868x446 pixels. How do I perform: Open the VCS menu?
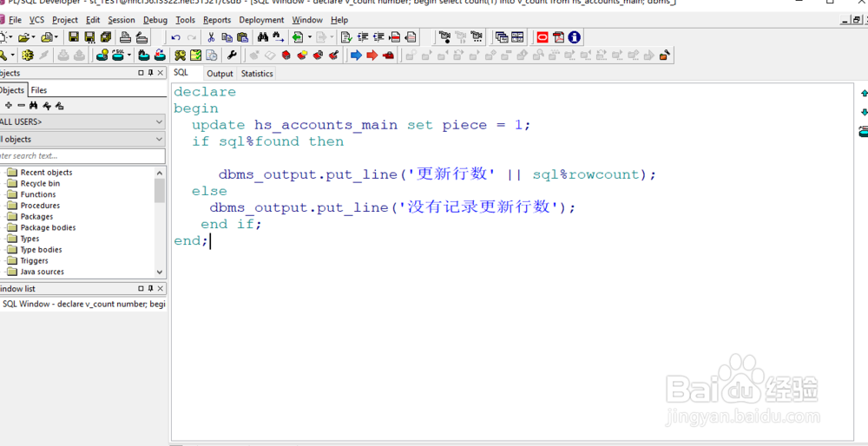pyautogui.click(x=37, y=20)
